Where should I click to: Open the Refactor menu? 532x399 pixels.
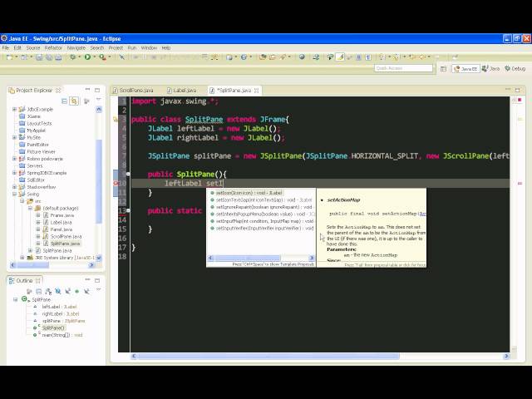tap(53, 48)
